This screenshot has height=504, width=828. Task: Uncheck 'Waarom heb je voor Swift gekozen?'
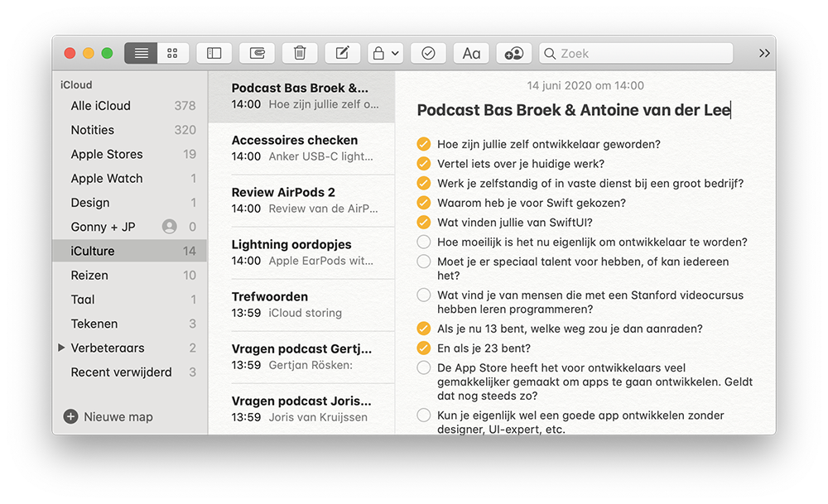point(423,203)
